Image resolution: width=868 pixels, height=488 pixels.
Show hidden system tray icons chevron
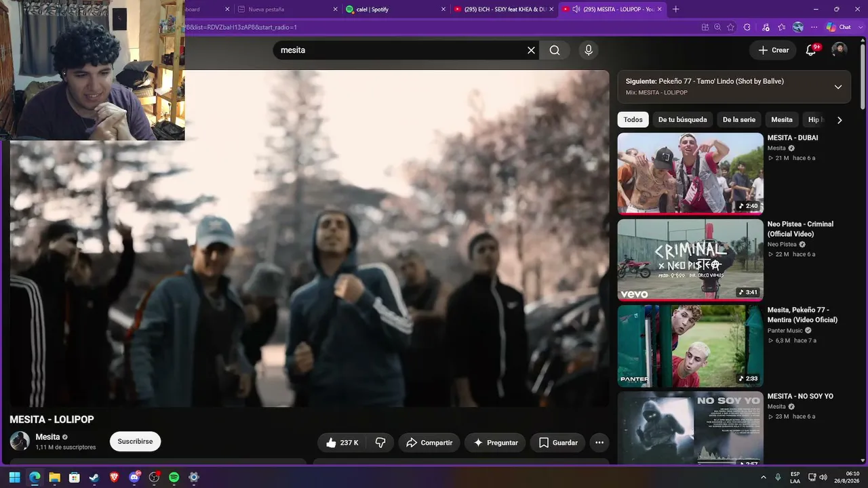coord(764,477)
